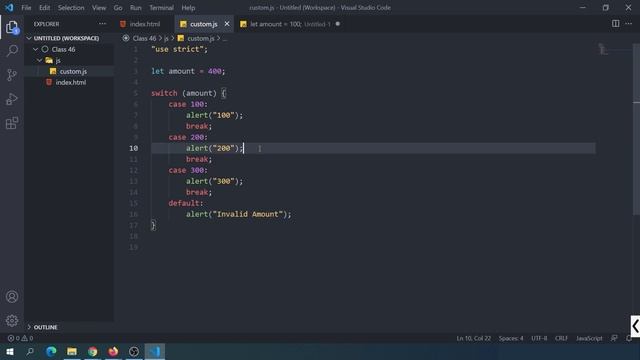Click the editor vertical scrollbar
Image resolution: width=640 pixels, height=360 pixels.
(636, 129)
